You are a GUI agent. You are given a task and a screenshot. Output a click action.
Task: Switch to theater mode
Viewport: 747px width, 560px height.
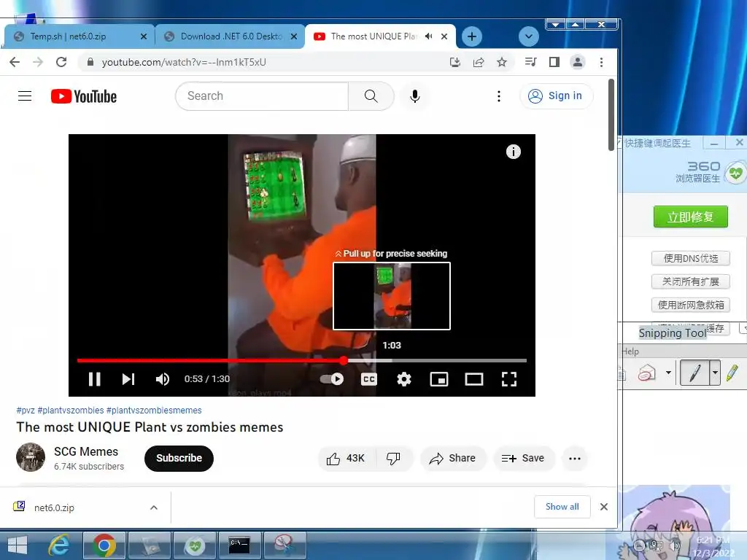point(474,379)
